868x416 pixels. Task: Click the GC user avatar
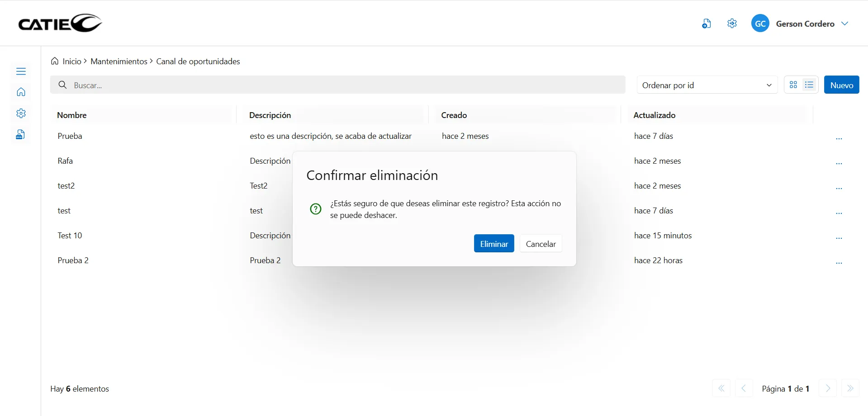760,24
